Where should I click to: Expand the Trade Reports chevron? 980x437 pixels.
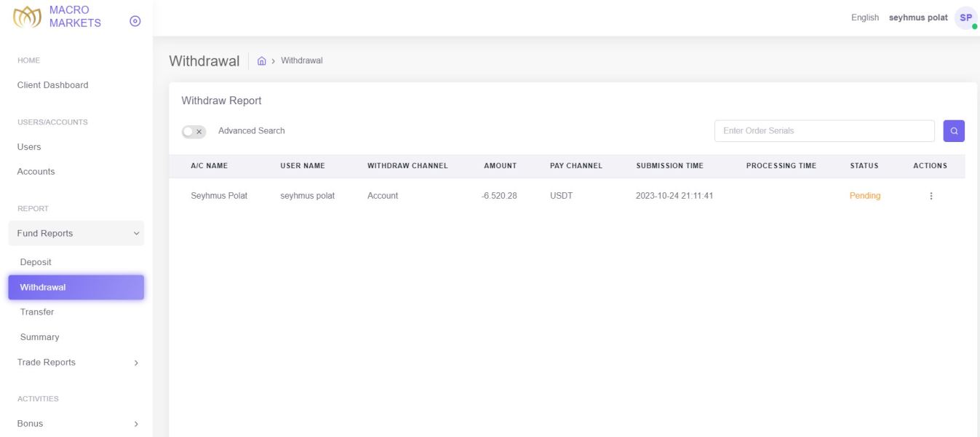[135, 363]
